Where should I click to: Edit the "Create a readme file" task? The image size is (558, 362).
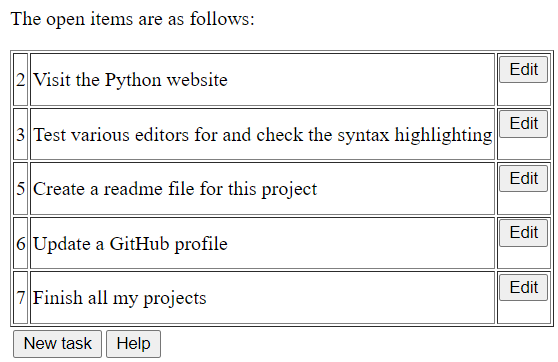click(x=523, y=178)
